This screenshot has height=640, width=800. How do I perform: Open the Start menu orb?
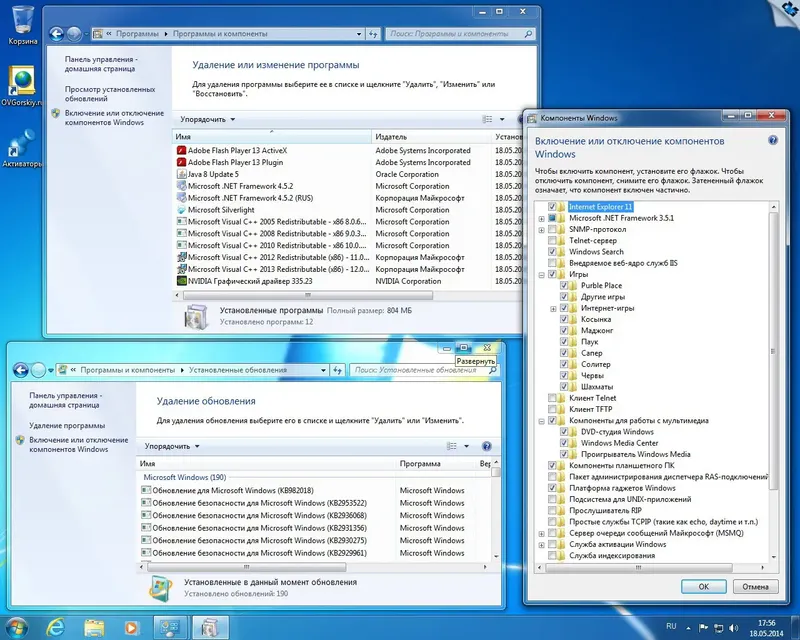(x=17, y=627)
